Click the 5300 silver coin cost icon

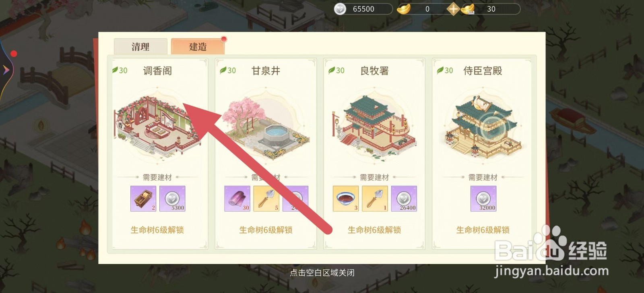click(172, 199)
